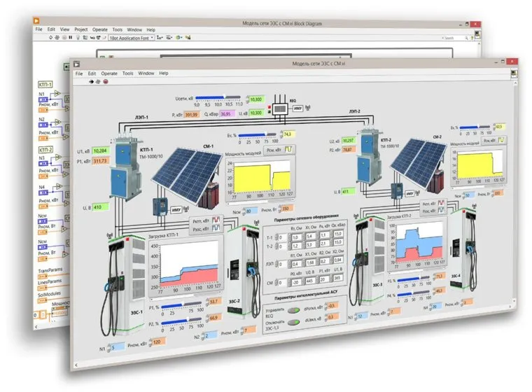Click the Run Continuously toolbar icon

[98, 81]
